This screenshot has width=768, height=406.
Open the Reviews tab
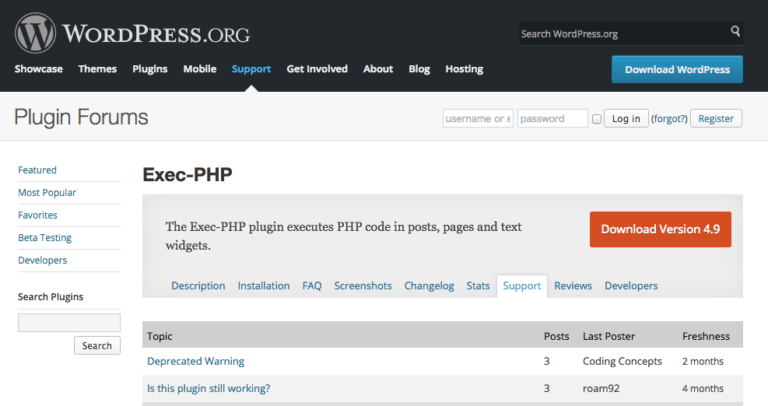point(573,286)
